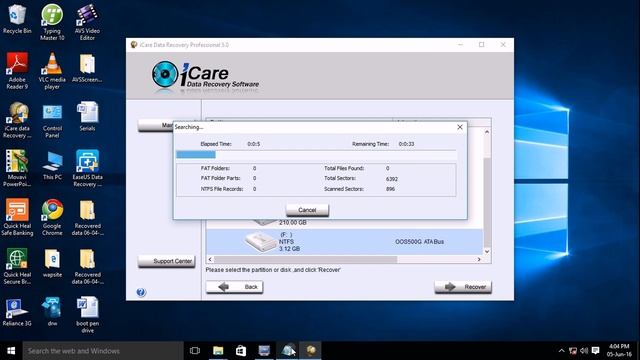The image size is (640, 360).
Task: Click the iCare app taskbar icon
Action: point(311,351)
